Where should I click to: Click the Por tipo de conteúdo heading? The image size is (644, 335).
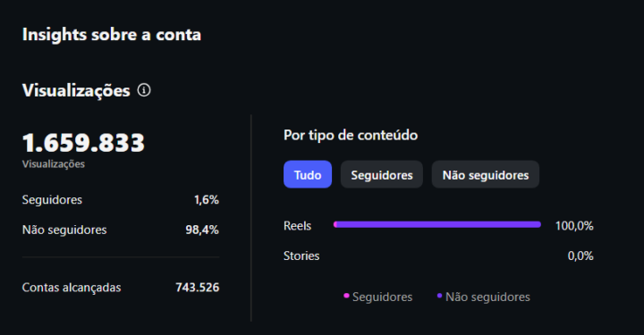click(x=351, y=135)
